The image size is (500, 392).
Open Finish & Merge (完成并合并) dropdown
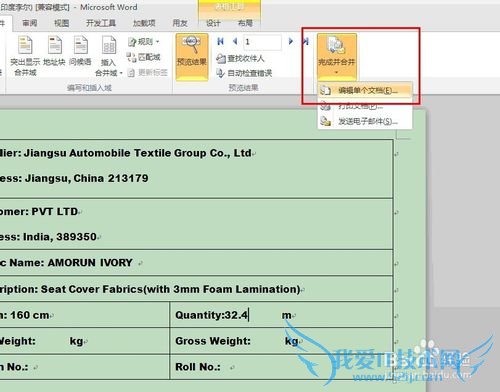coord(337,57)
